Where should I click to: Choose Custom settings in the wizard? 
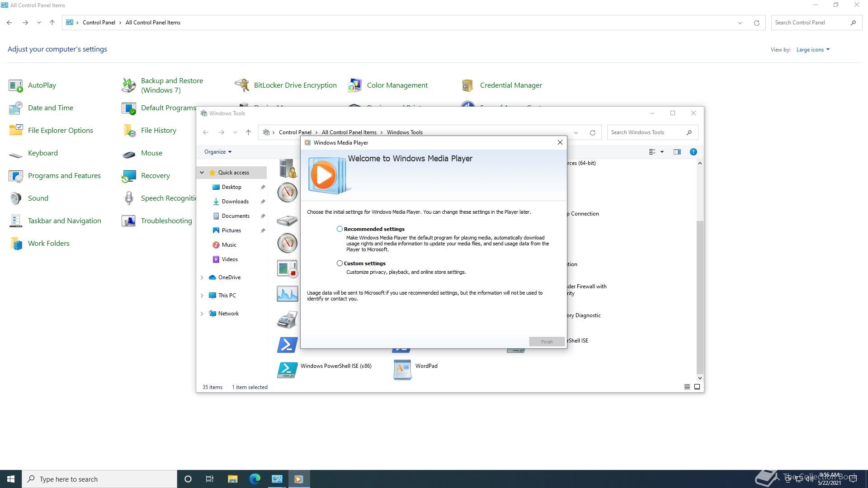(x=340, y=263)
